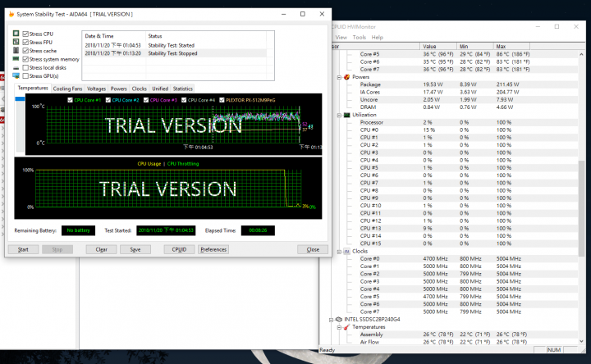Open the Clocks tab in AIDA64

139,89
